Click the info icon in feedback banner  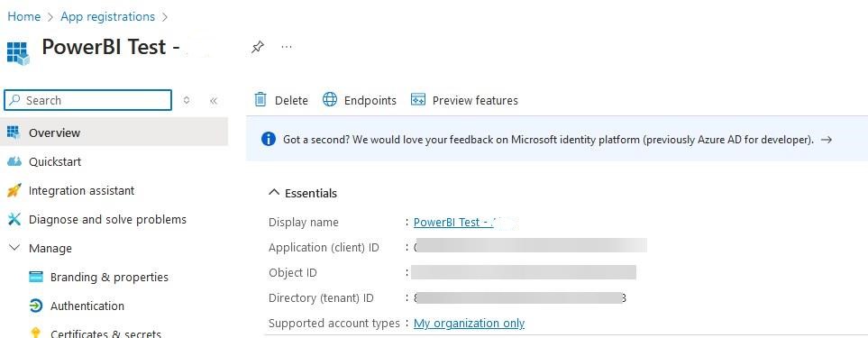pyautogui.click(x=268, y=140)
